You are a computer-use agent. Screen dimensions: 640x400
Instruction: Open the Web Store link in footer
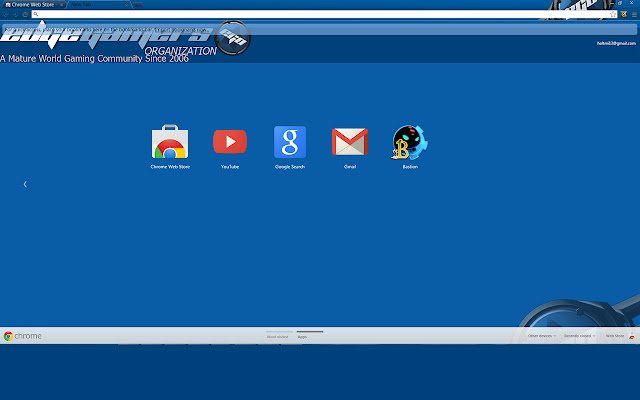(x=615, y=336)
